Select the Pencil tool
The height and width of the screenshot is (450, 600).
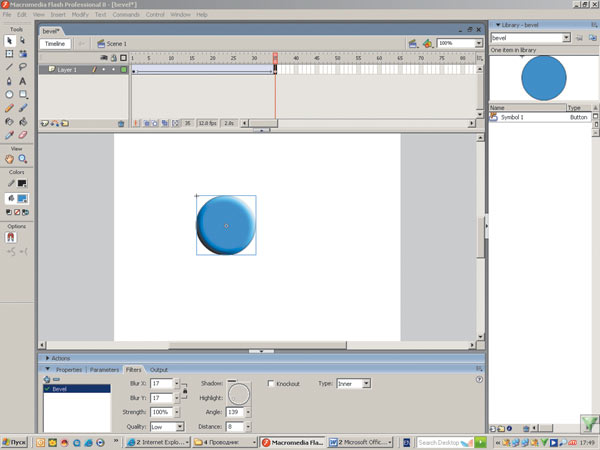[9, 107]
